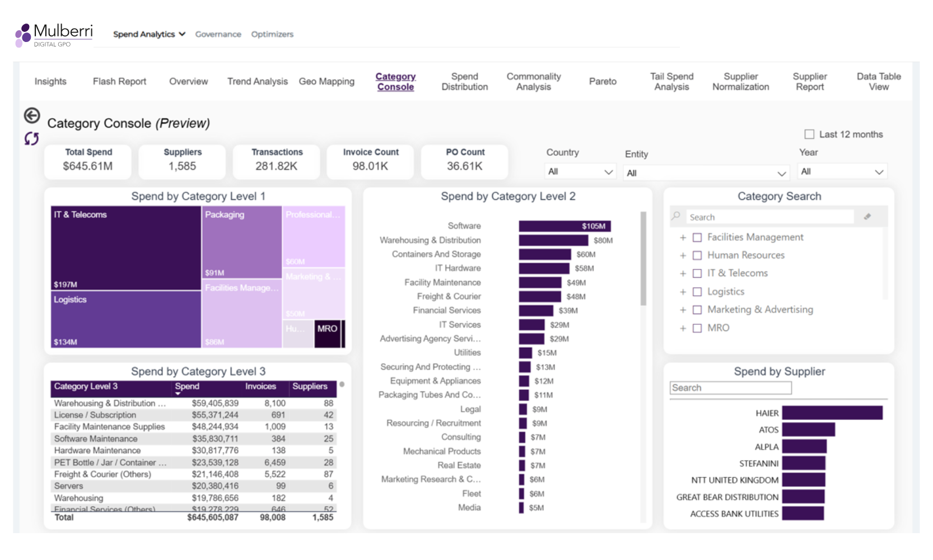933x560 pixels.
Task: Click the magnifier icon in Category Search
Action: point(677,216)
